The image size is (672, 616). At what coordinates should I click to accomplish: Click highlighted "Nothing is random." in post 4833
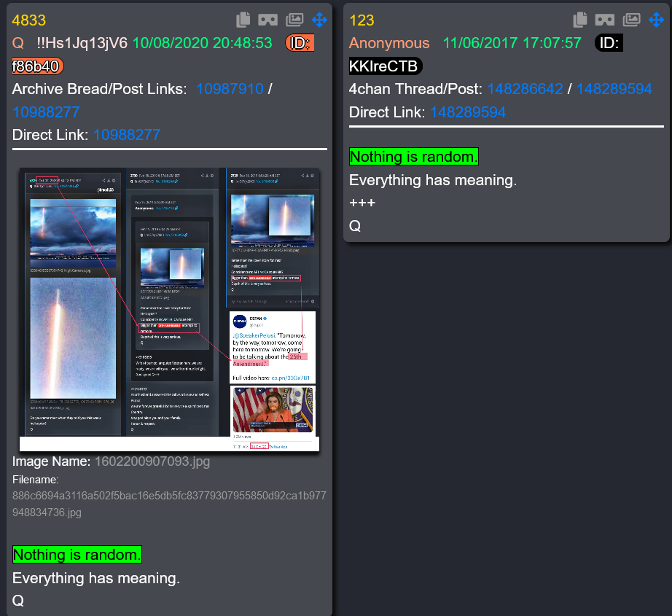click(x=77, y=555)
